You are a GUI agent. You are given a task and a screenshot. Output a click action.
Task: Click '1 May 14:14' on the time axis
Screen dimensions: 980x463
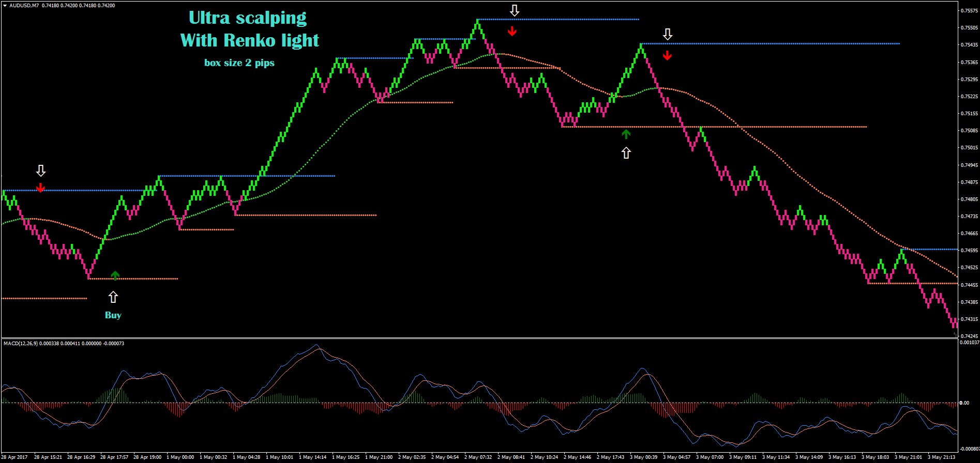pos(313,457)
